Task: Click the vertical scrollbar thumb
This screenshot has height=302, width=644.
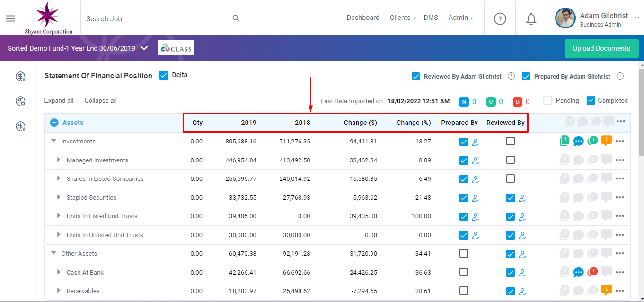Action: click(x=641, y=112)
